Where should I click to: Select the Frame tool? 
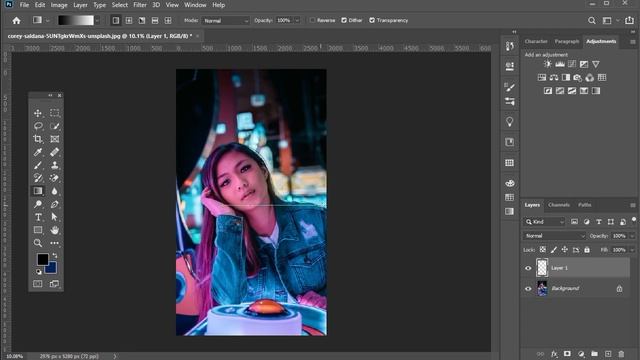pos(54,139)
